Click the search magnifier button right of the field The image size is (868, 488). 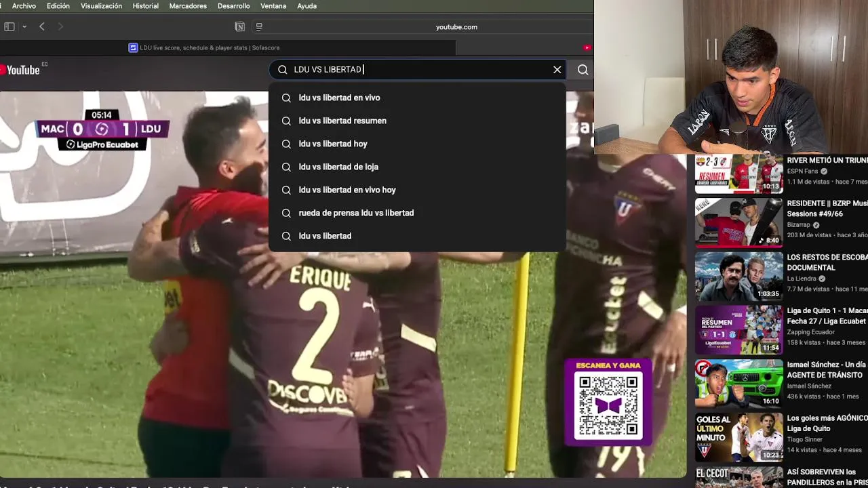[x=583, y=70]
